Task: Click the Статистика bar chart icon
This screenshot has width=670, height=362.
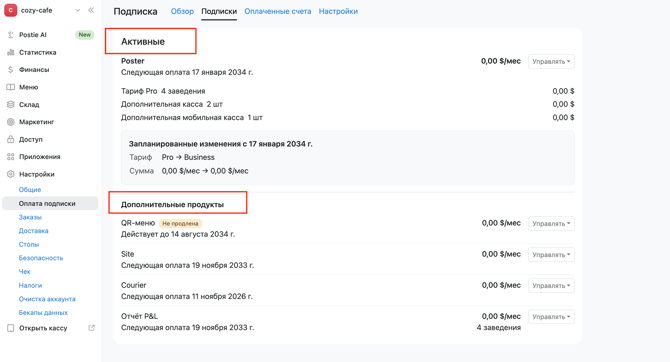Action: [x=11, y=52]
